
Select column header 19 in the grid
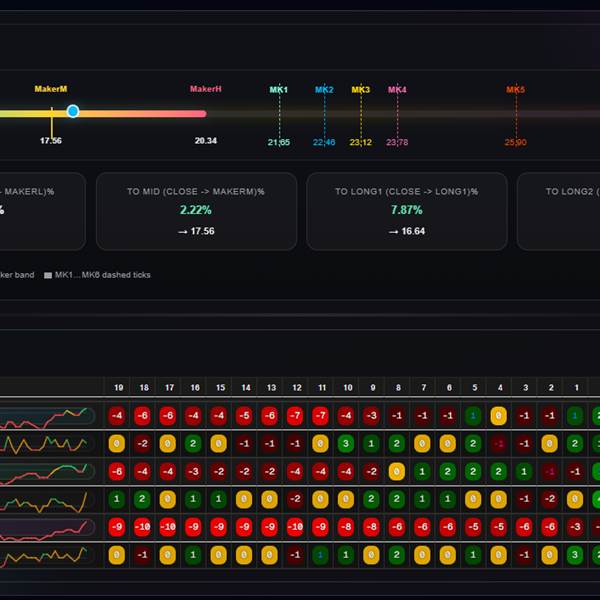[119, 388]
